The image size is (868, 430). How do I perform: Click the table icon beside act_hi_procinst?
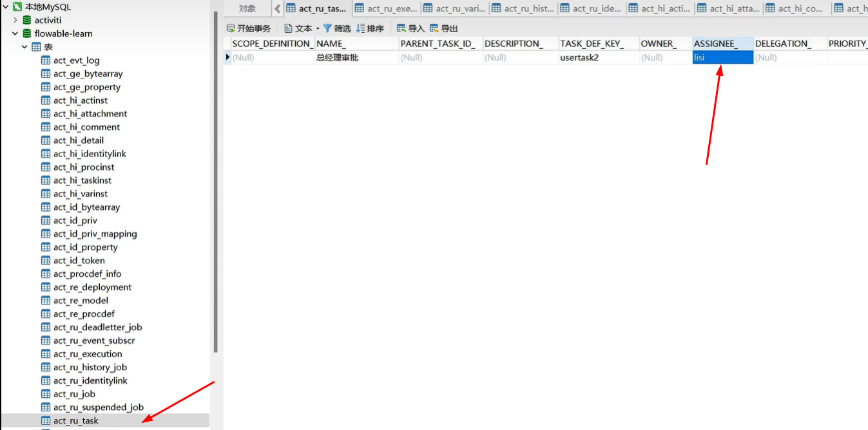pos(46,167)
